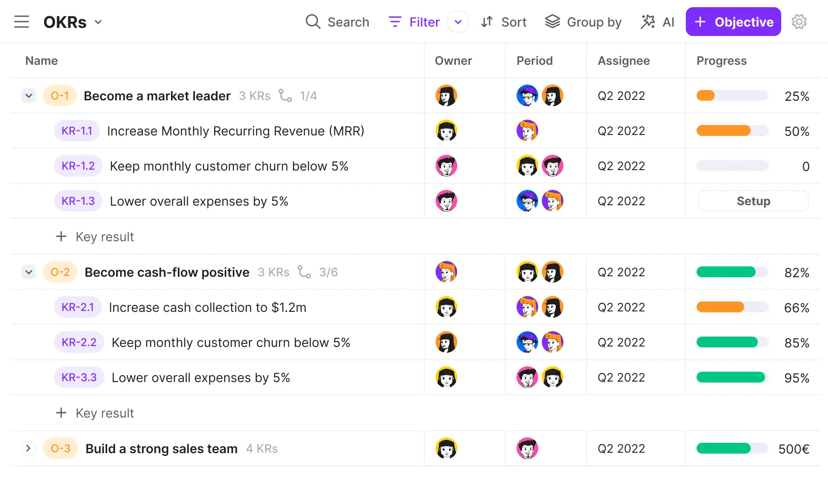Viewport: 828px width, 504px height.
Task: Select the KR-2.1 tag badge
Action: pos(77,307)
